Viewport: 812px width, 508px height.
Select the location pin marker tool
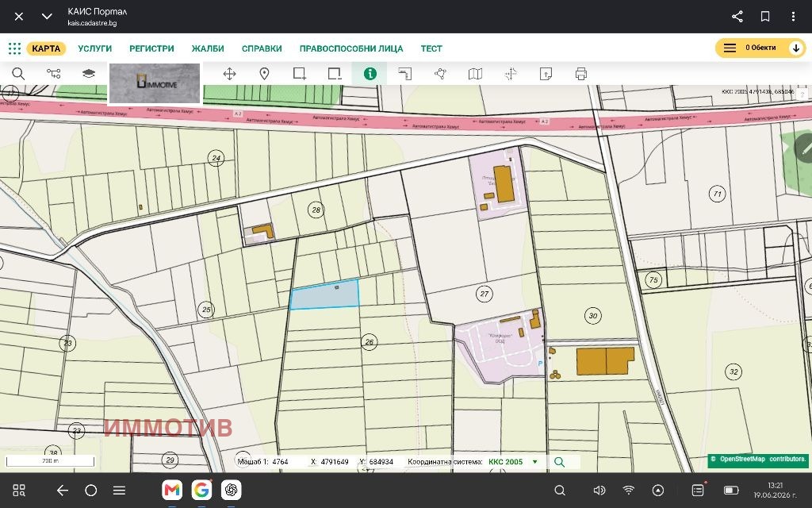pyautogui.click(x=264, y=74)
